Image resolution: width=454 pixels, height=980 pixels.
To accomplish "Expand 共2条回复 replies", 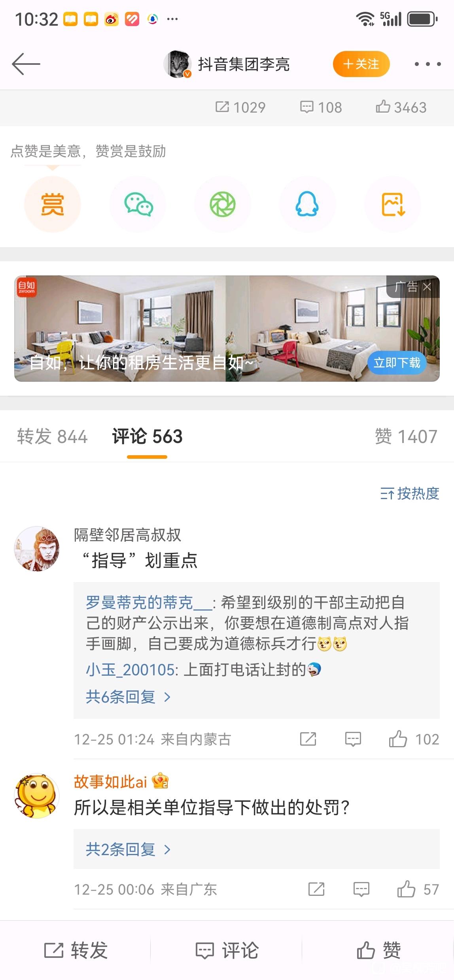I will click(128, 849).
